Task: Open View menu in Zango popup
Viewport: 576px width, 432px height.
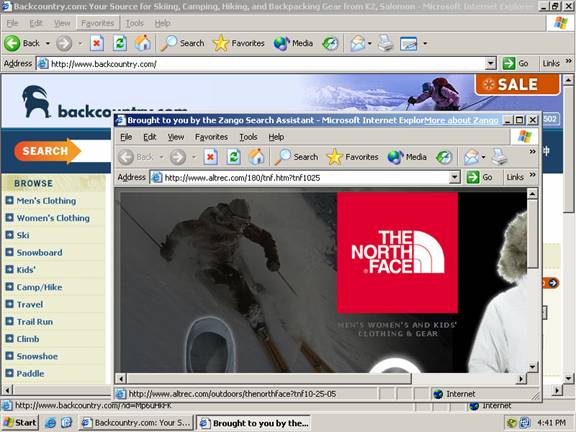Action: point(176,137)
